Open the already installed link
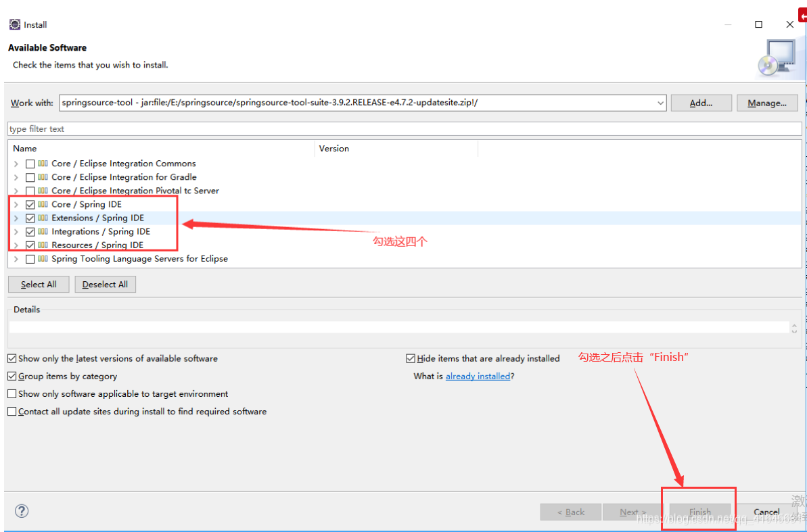 478,376
